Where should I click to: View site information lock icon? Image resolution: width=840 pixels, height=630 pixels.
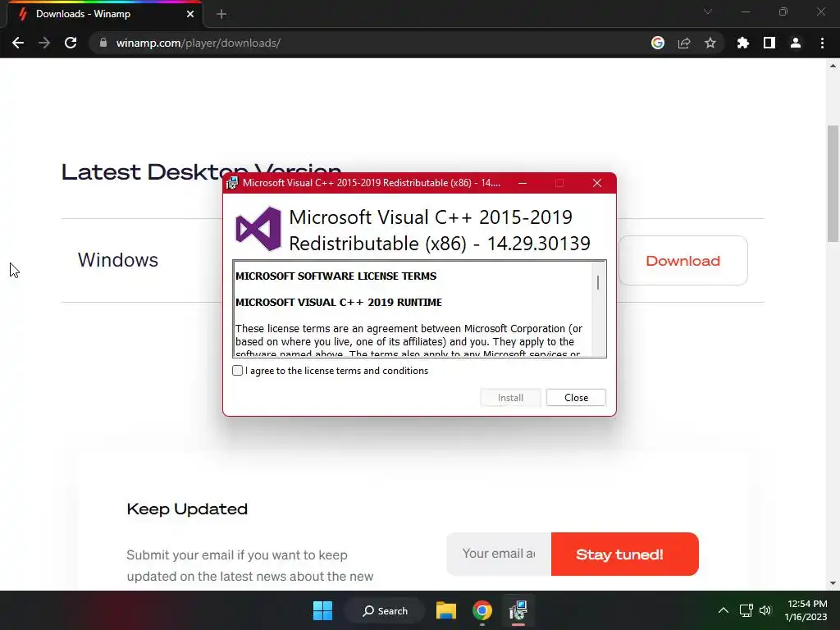pyautogui.click(x=103, y=43)
